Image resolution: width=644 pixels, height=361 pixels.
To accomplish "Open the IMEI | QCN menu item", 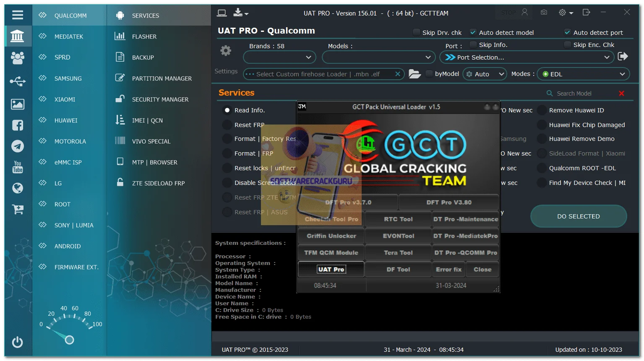I will pyautogui.click(x=159, y=120).
